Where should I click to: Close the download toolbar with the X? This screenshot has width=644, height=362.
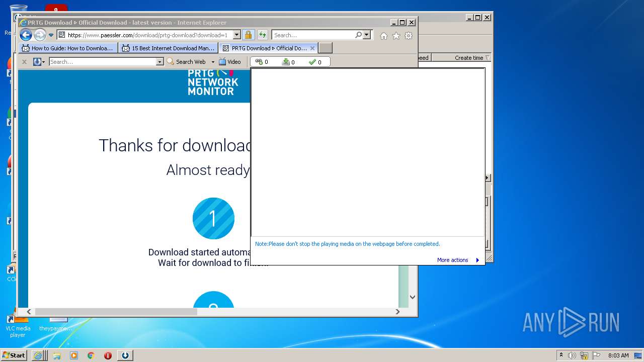(24, 62)
